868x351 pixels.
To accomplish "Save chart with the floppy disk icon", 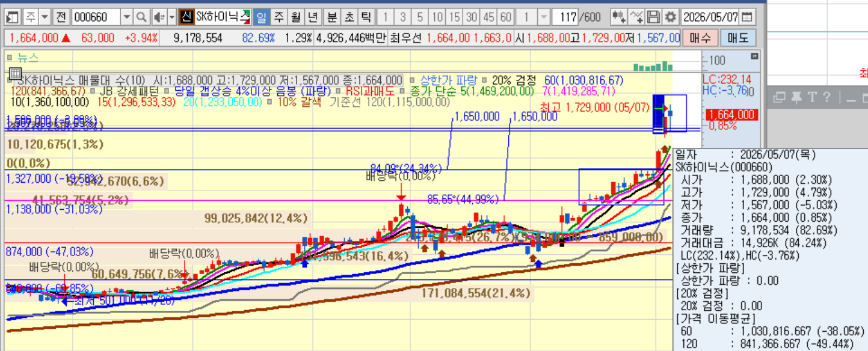I will coord(654,17).
